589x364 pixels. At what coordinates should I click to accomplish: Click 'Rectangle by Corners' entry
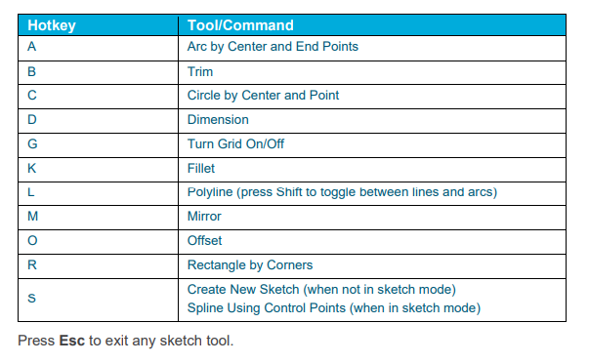click(250, 265)
